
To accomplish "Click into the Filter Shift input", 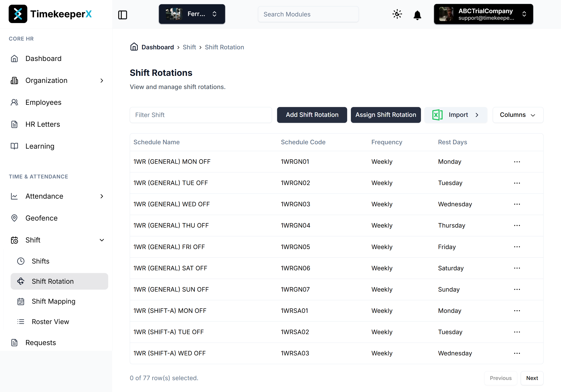I will pyautogui.click(x=201, y=115).
